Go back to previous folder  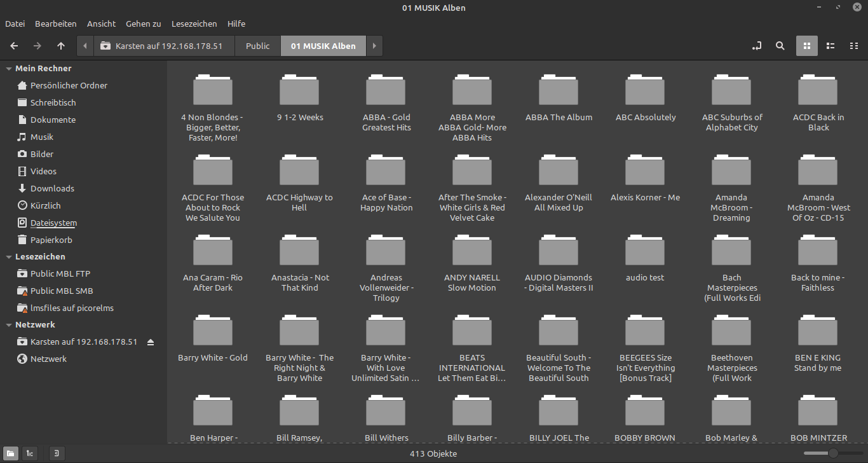[x=14, y=46]
